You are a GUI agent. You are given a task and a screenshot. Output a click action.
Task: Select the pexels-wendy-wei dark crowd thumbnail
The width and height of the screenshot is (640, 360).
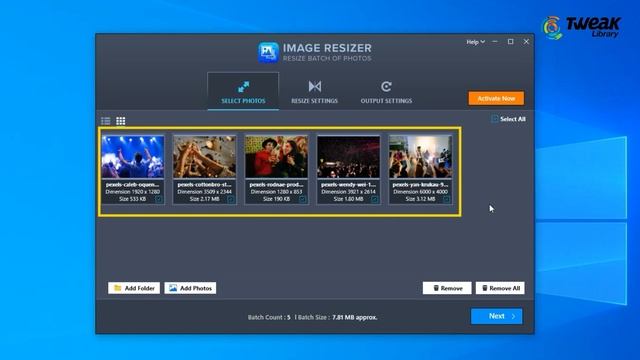click(349, 157)
